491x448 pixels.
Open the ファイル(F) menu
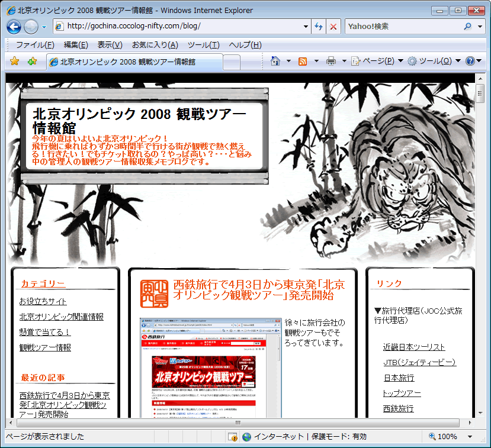pos(35,45)
